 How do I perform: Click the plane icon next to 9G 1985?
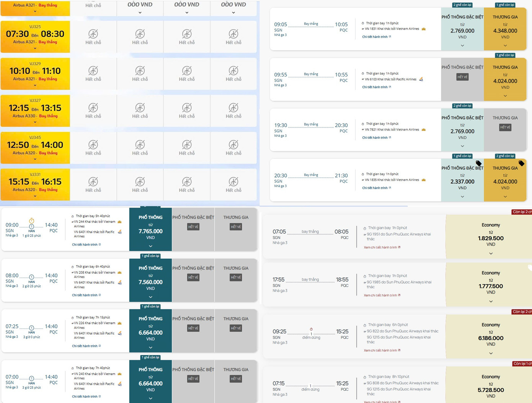tap(364, 282)
